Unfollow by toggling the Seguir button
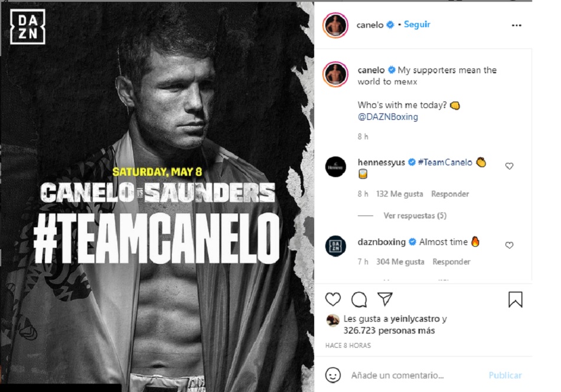 pos(416,25)
